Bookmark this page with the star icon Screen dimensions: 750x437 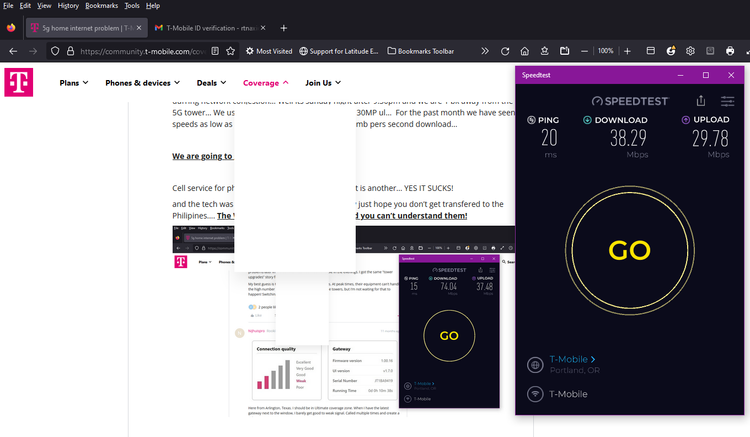click(x=231, y=51)
